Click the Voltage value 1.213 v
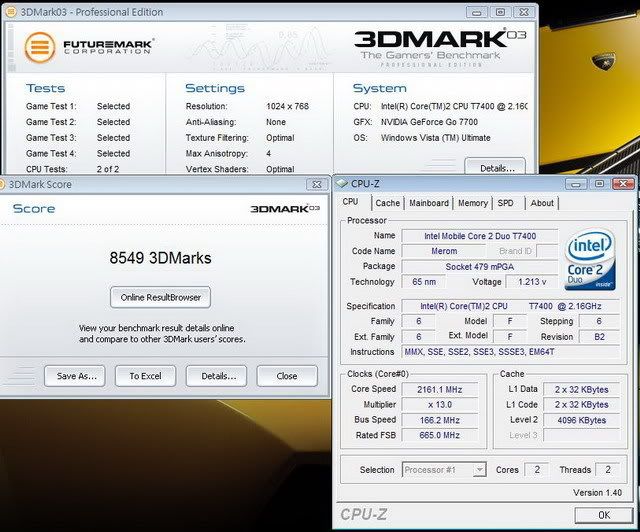 [x=532, y=282]
